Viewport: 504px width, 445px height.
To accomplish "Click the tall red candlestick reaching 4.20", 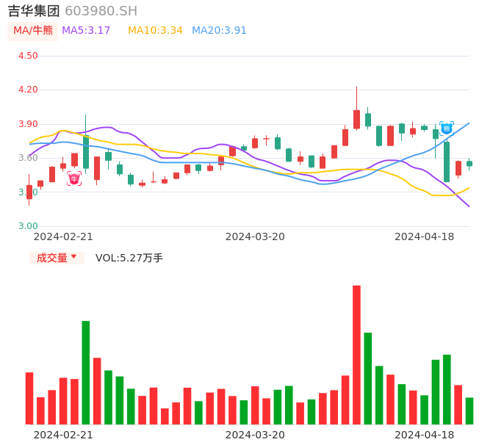I will [356, 119].
